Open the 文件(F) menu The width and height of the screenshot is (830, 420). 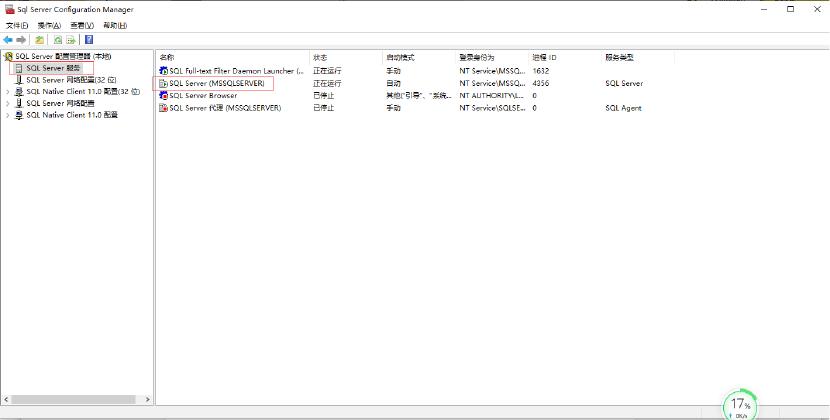point(17,25)
